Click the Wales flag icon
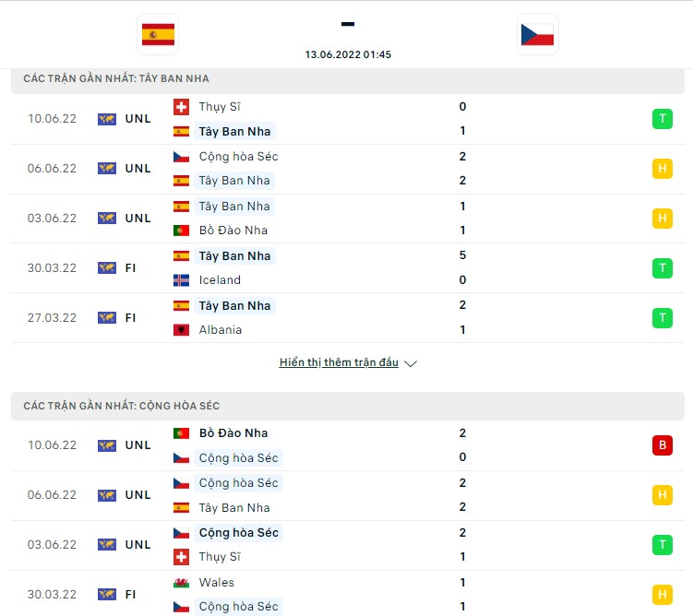 coord(181,583)
